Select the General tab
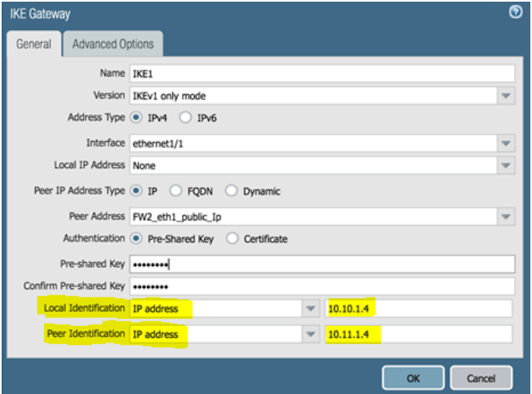Screen dimensions: 532x394 pos(33,44)
